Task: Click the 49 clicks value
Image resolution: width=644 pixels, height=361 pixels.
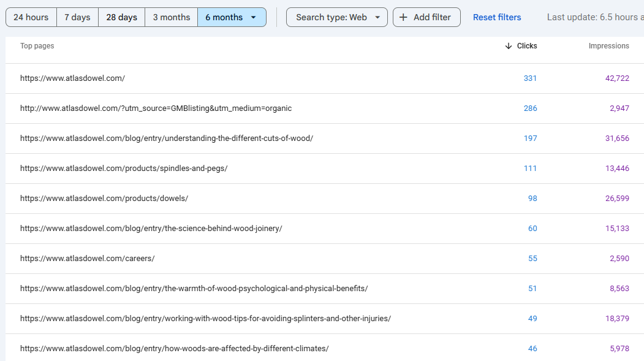Action: point(532,318)
